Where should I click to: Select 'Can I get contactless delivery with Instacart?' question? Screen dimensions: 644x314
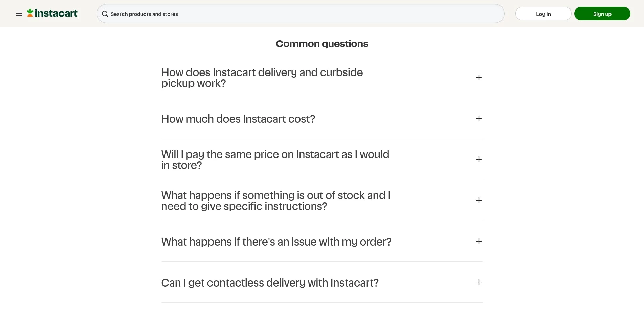pos(270,282)
